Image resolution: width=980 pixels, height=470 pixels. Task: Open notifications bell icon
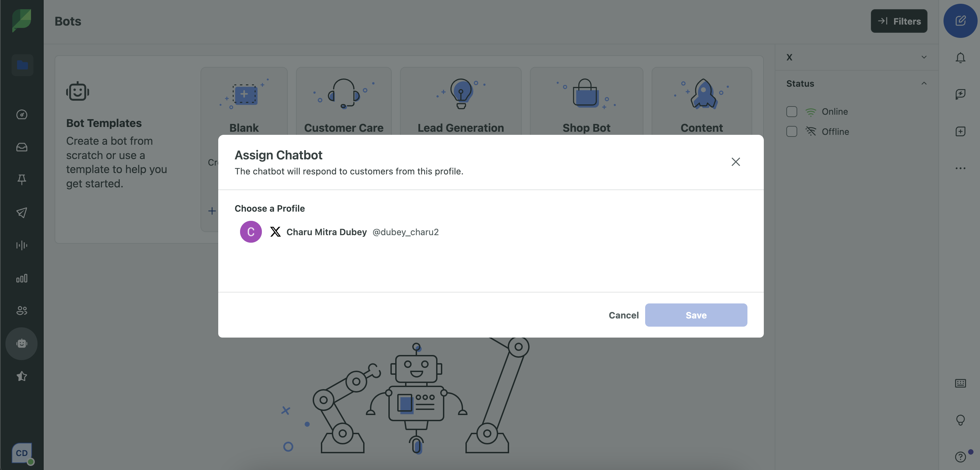(x=960, y=57)
